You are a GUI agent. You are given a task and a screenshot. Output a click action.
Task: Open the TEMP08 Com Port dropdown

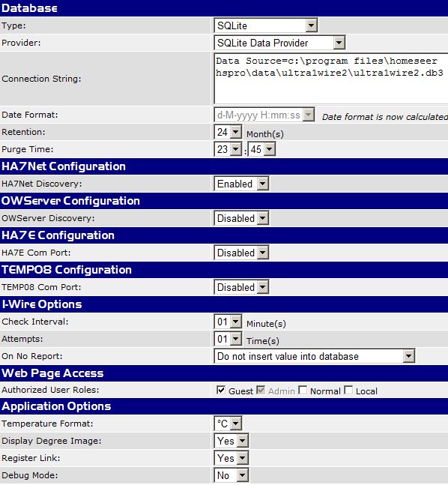click(241, 287)
